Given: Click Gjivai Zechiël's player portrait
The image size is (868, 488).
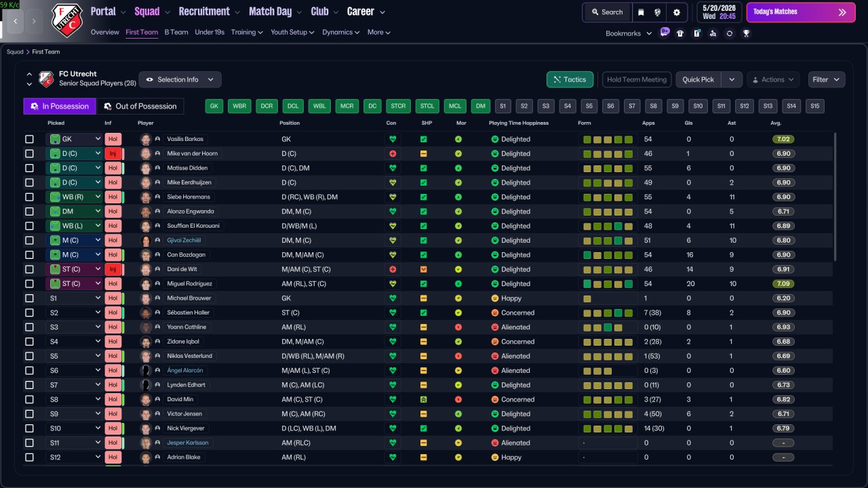Looking at the screenshot, I should 146,241.
